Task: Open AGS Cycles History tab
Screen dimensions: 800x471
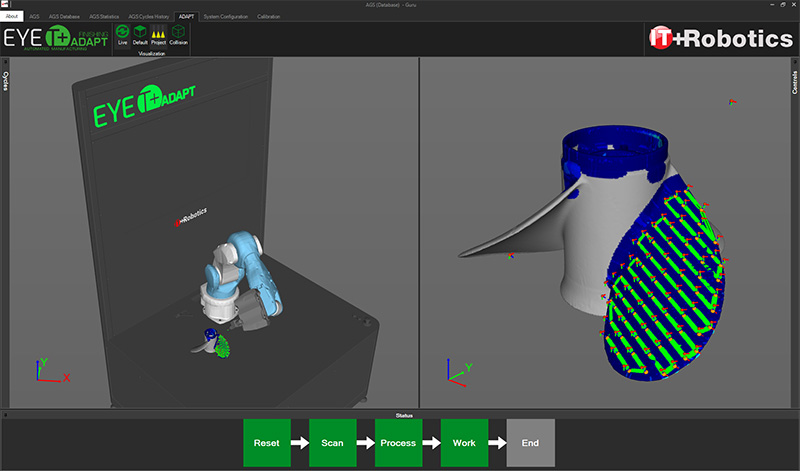Action: (x=148, y=16)
